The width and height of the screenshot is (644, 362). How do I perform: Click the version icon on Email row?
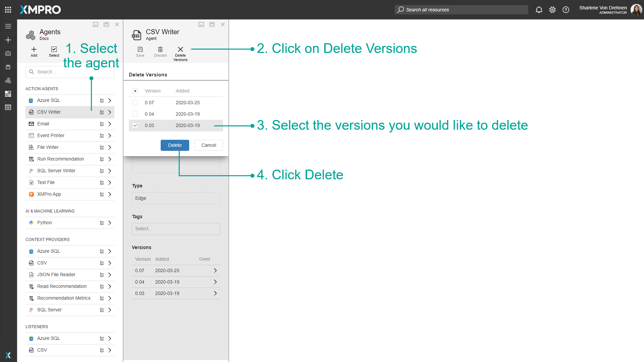point(102,124)
